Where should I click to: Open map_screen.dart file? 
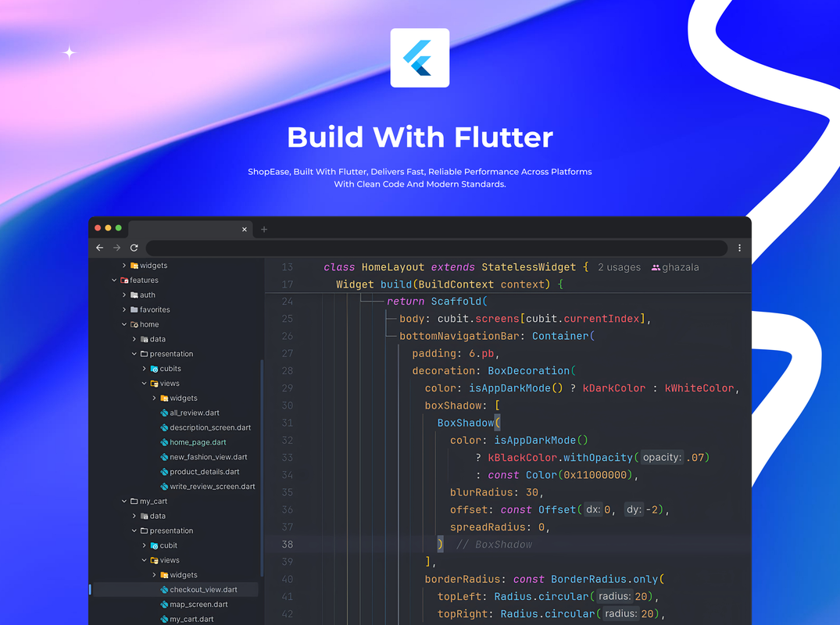[x=198, y=605]
